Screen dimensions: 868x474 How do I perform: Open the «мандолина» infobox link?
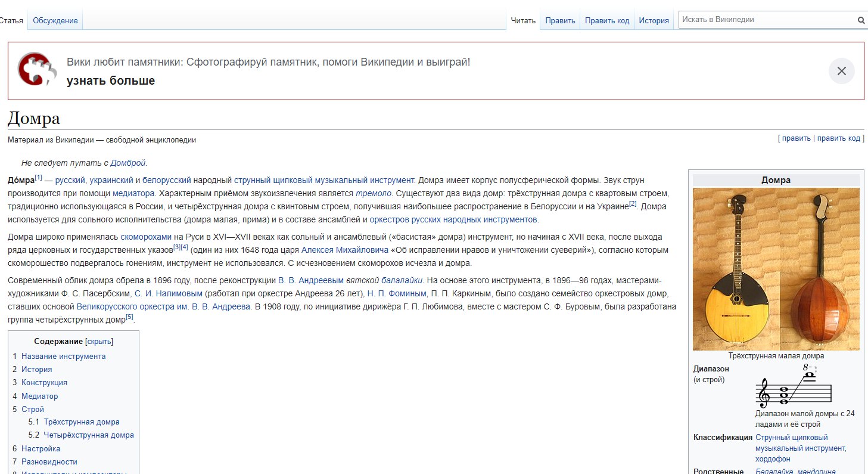(816, 471)
